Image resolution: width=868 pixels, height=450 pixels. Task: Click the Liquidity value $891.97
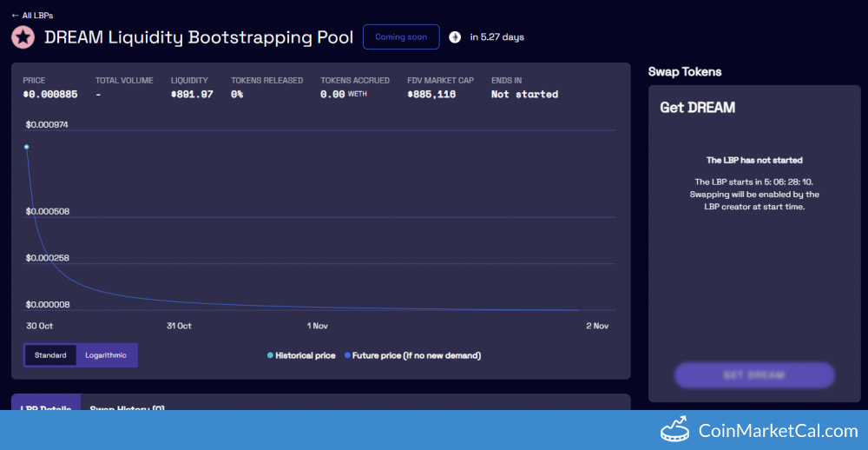[192, 95]
